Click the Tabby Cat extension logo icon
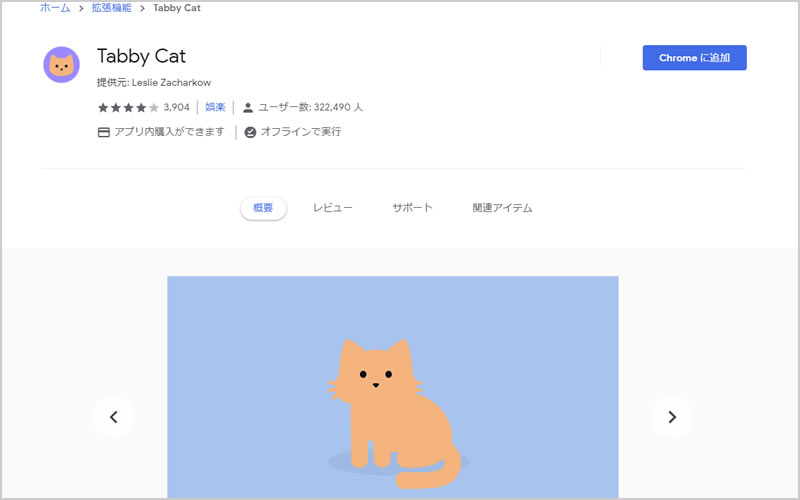 point(61,65)
